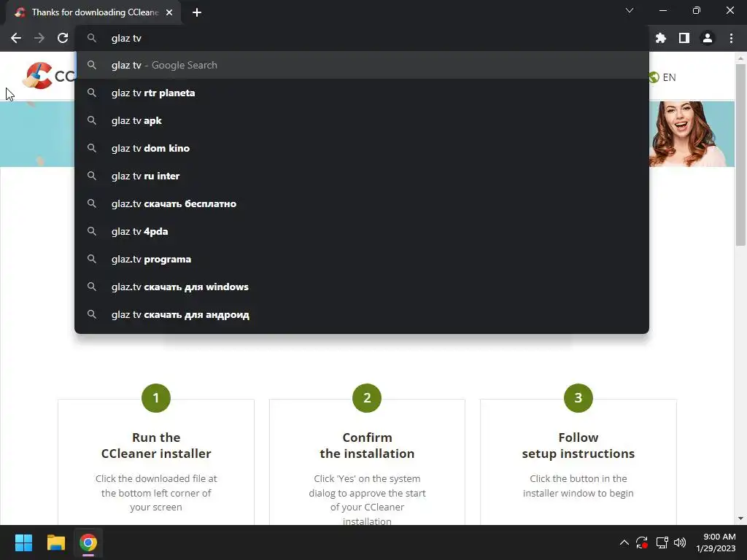The width and height of the screenshot is (747, 560).
Task: Show hidden system tray icons
Action: [x=624, y=542]
